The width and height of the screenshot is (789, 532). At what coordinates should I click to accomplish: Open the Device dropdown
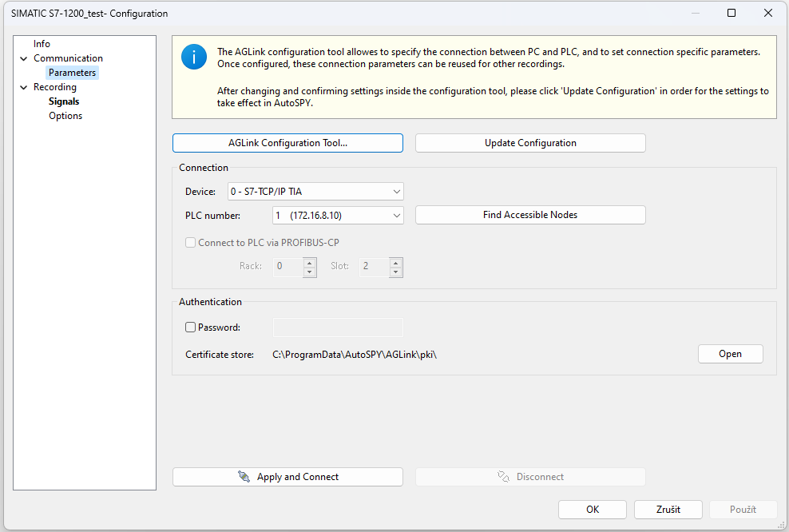(x=315, y=191)
